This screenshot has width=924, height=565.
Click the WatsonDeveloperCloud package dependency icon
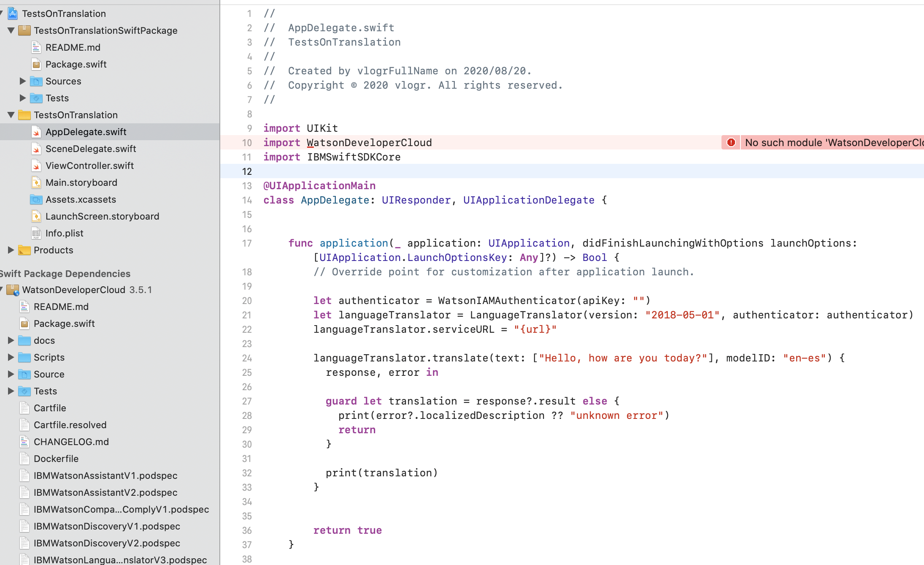coord(13,290)
